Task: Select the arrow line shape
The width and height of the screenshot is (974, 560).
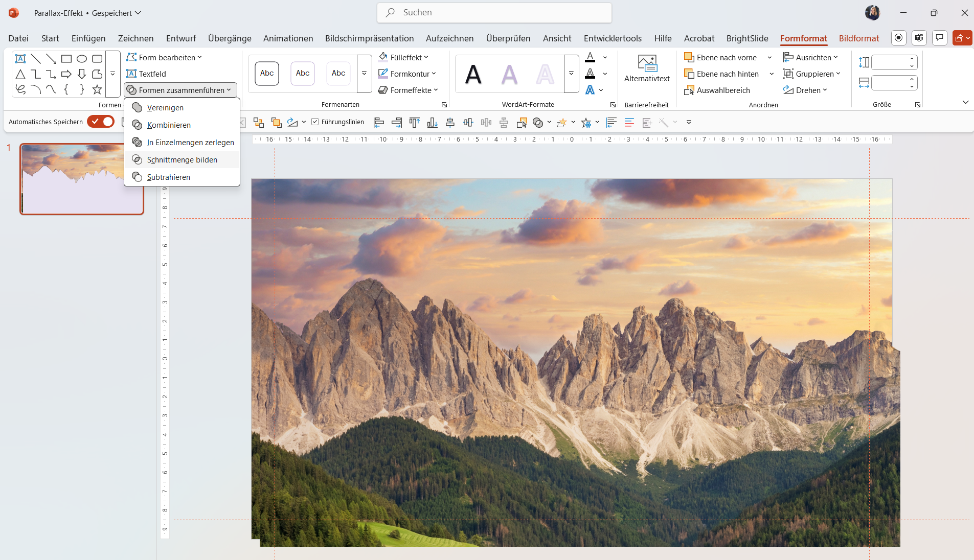Action: tap(51, 58)
